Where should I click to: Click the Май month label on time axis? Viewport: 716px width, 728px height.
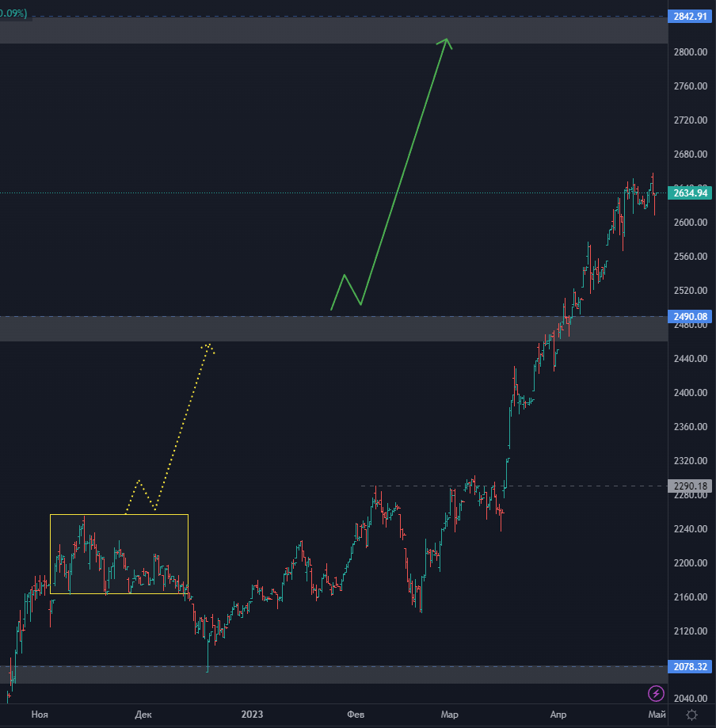tap(657, 715)
